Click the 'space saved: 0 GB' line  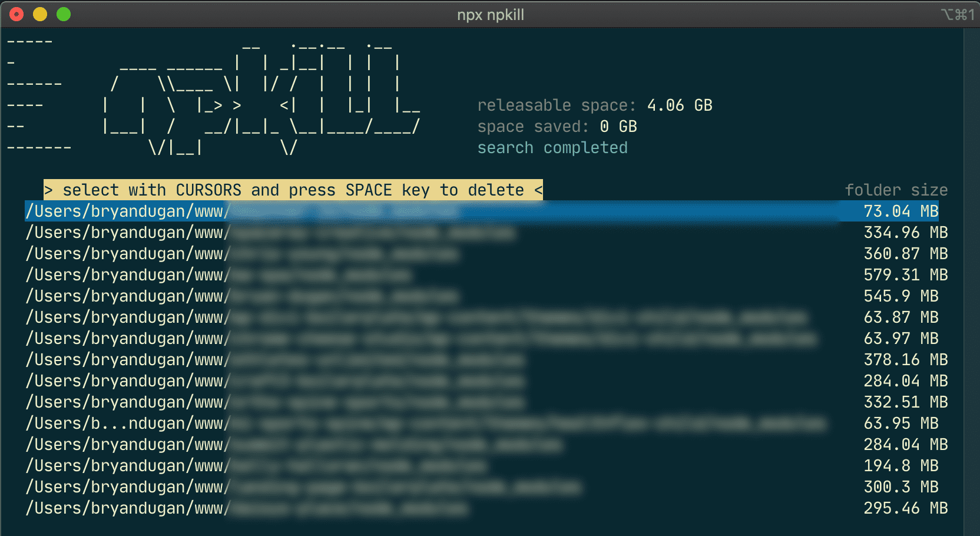[557, 127]
